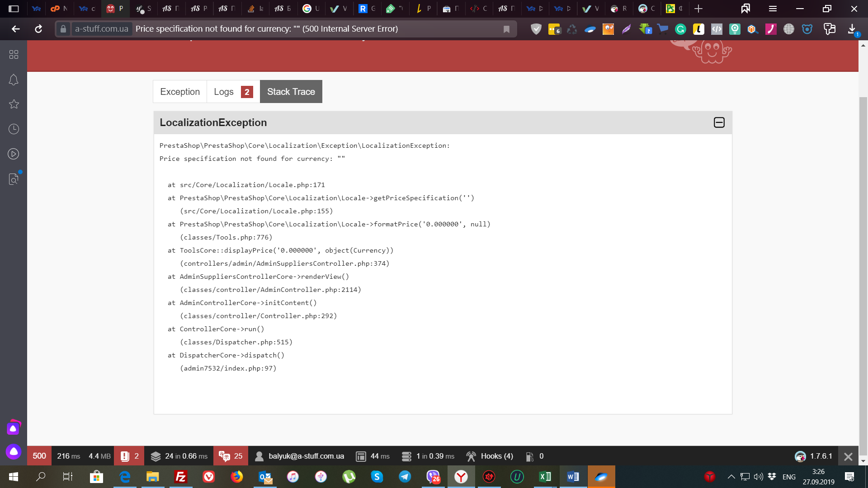868x488 pixels.
Task: Open the Hooks (4) profiler panel
Action: [x=489, y=456]
